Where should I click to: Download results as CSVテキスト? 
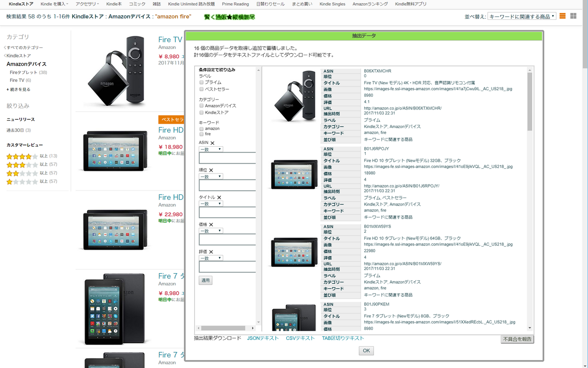300,338
